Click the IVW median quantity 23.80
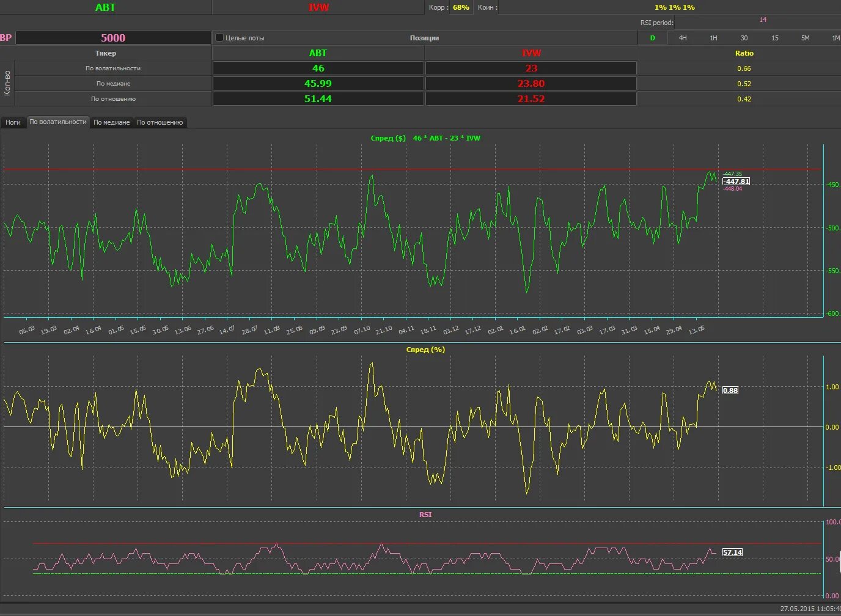 click(x=531, y=84)
